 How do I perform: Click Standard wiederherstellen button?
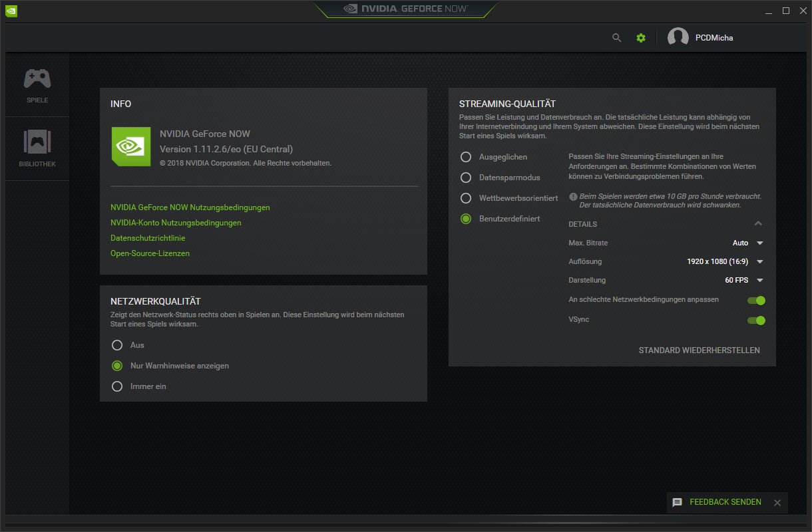[700, 350]
